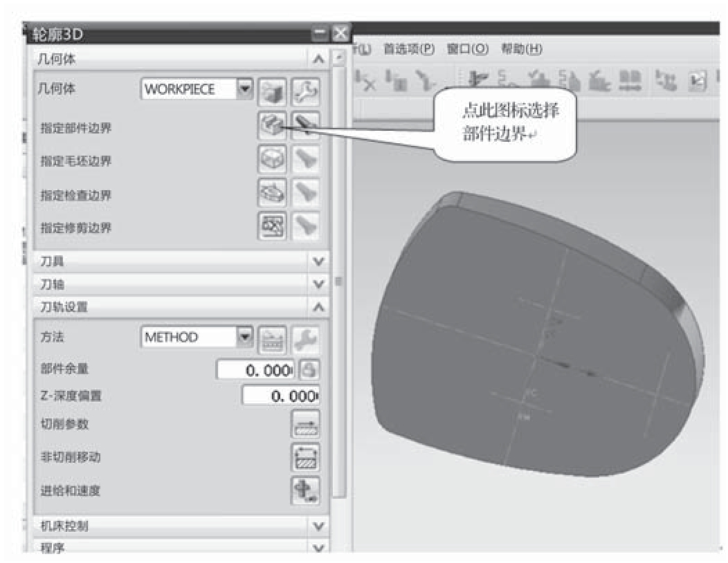This screenshot has height=563, width=728.
Task: Click the dialog vertical scrollbar
Action: [x=339, y=281]
